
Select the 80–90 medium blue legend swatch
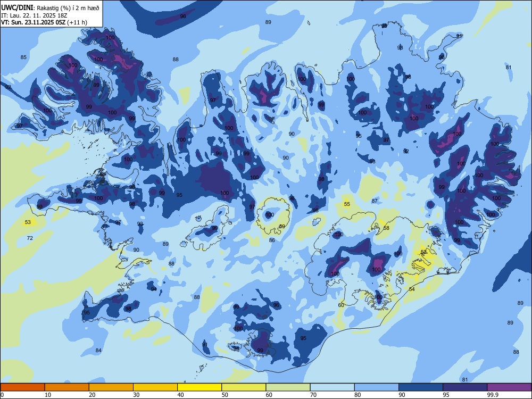[x=377, y=387]
